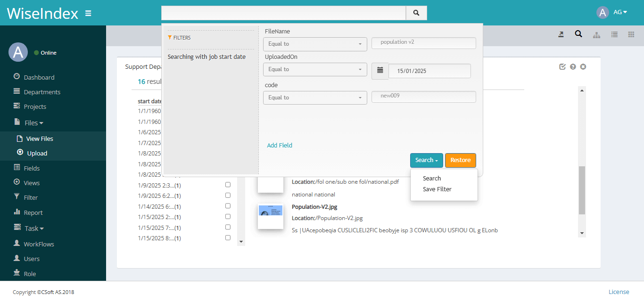Click the select-all checkmark icon
This screenshot has height=302, width=644.
562,66
